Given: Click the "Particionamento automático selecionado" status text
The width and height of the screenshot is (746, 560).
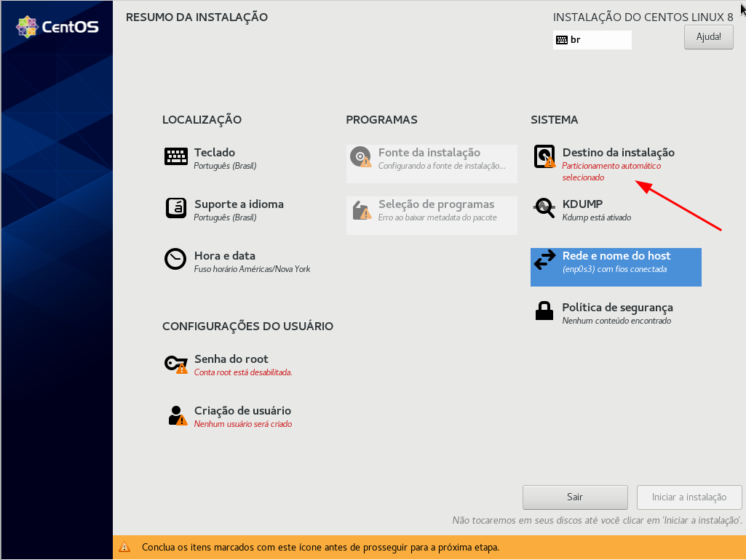Looking at the screenshot, I should tap(611, 172).
